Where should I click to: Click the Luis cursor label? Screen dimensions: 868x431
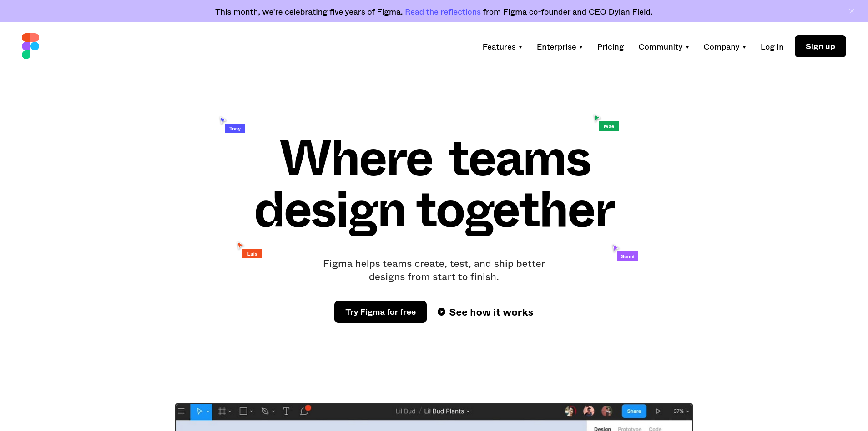pos(252,254)
